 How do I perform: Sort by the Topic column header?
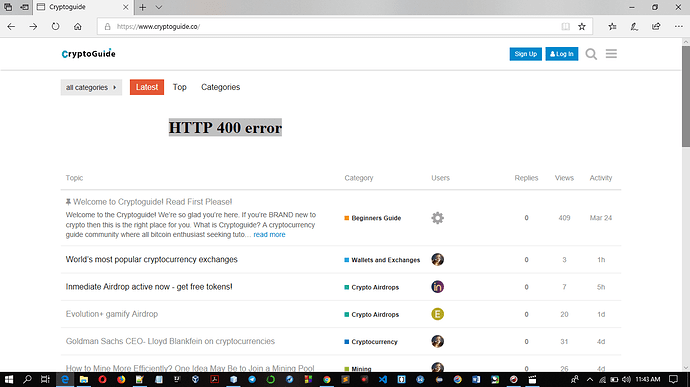coord(74,178)
